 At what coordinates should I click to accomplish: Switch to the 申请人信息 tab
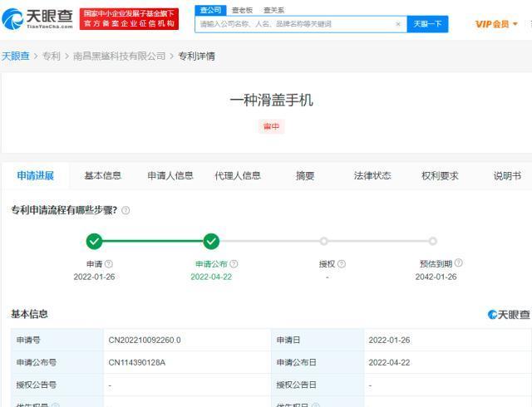coord(170,176)
